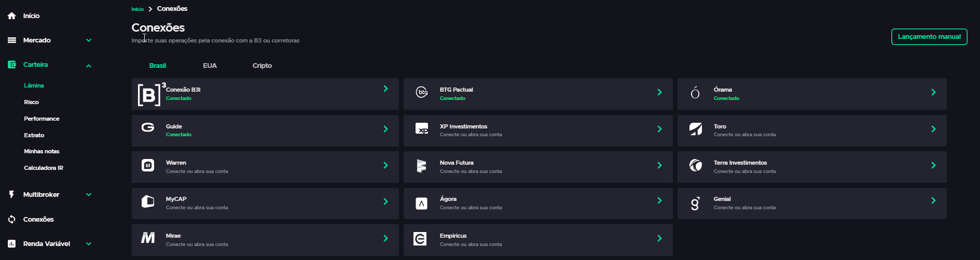The image size is (980, 260).
Task: Switch to the EUA tab
Action: [x=210, y=66]
